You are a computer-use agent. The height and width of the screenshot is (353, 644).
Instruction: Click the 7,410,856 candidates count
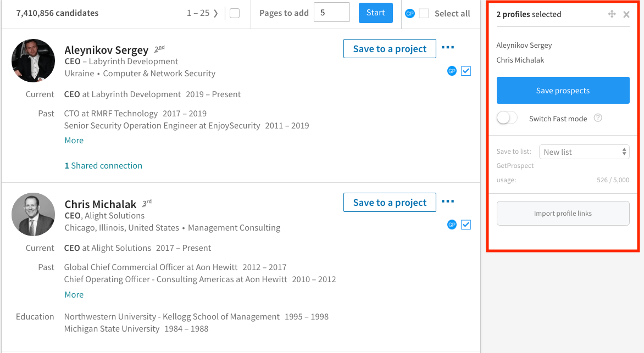58,13
